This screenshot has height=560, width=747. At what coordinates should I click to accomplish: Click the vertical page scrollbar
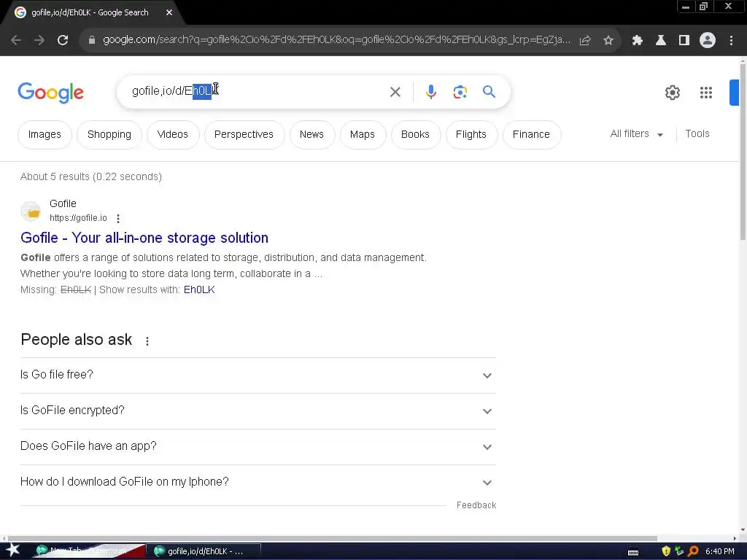pyautogui.click(x=743, y=152)
